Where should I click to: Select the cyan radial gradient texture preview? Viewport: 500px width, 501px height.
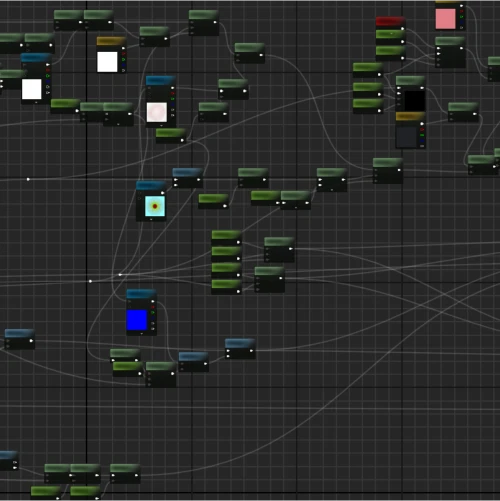click(x=155, y=206)
